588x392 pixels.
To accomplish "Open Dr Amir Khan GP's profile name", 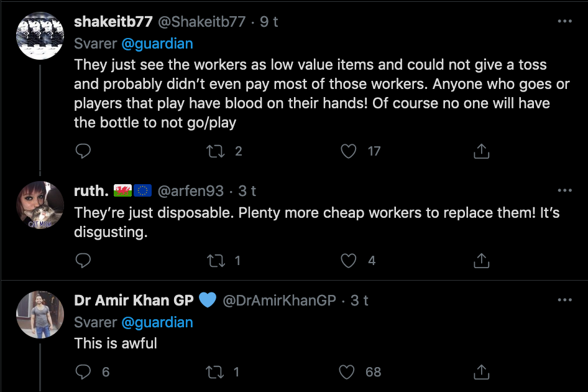I will pyautogui.click(x=134, y=301).
